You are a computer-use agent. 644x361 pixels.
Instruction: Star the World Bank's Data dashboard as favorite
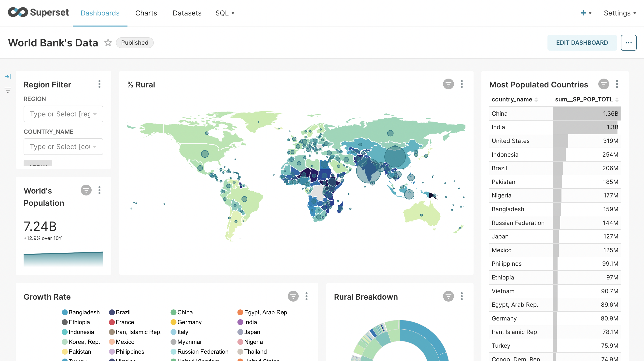coord(108,43)
